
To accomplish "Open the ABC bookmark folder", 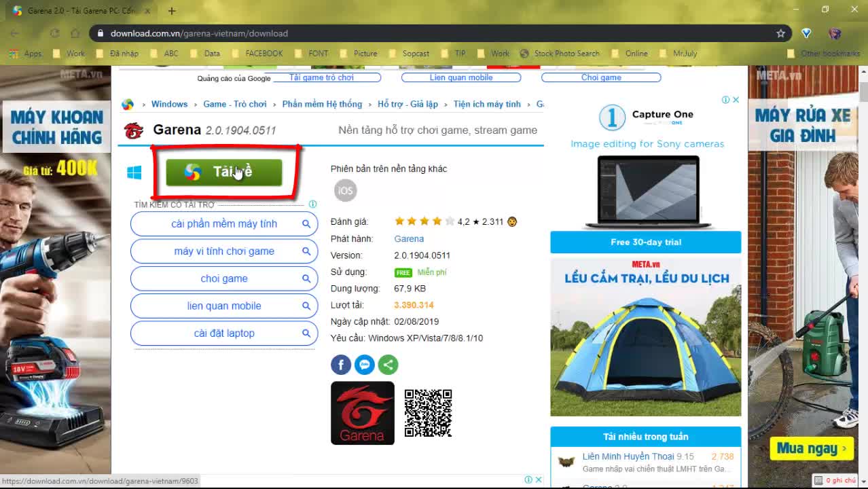I will coord(165,54).
